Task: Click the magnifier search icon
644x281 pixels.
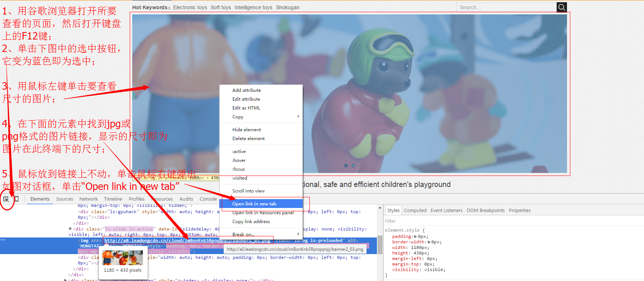Action: tap(561, 7)
